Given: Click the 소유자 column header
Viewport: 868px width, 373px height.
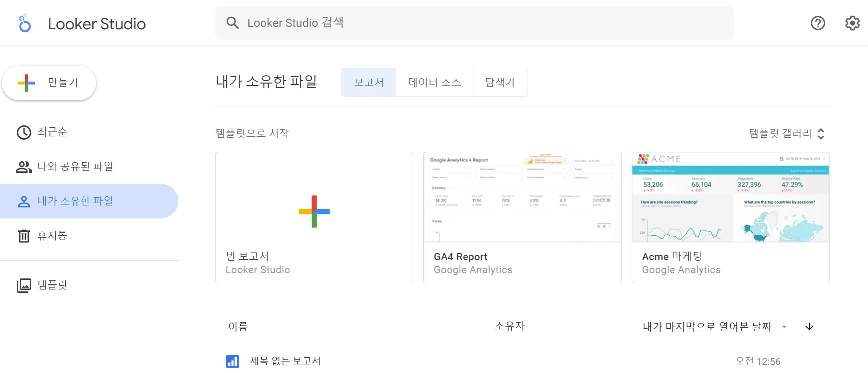Looking at the screenshot, I should [510, 326].
